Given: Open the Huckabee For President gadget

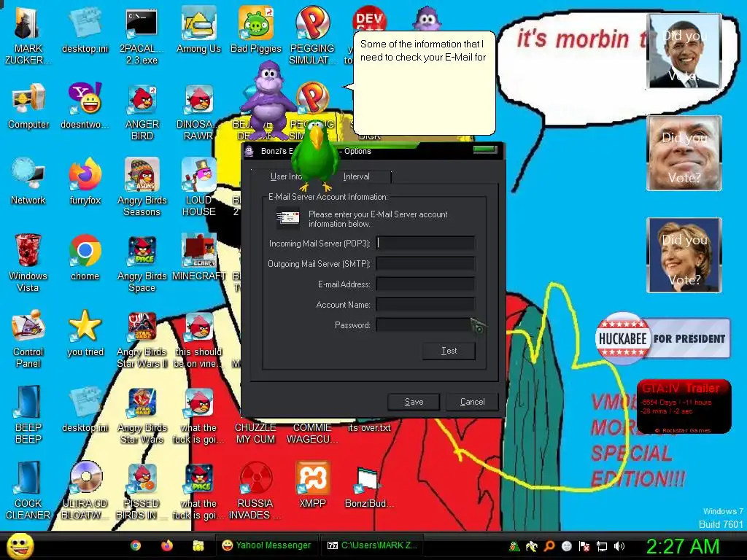Looking at the screenshot, I should pos(662,338).
